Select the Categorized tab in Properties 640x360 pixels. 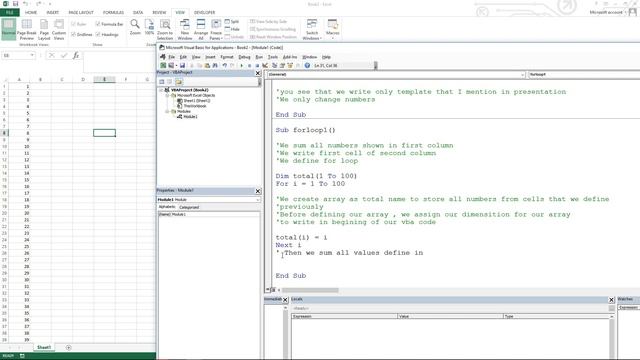point(189,207)
